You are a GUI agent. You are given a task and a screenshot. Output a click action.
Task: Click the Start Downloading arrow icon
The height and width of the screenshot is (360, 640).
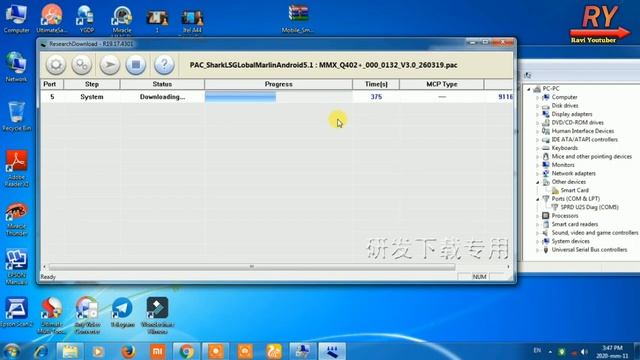[x=110, y=64]
